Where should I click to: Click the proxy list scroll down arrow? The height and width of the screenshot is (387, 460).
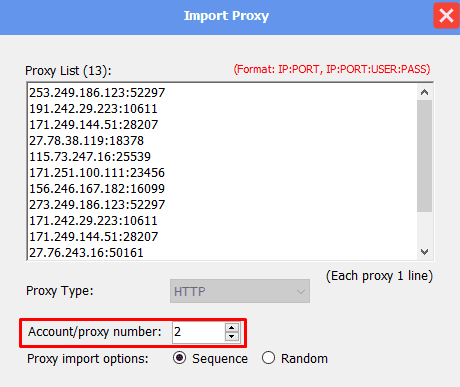coord(424,252)
